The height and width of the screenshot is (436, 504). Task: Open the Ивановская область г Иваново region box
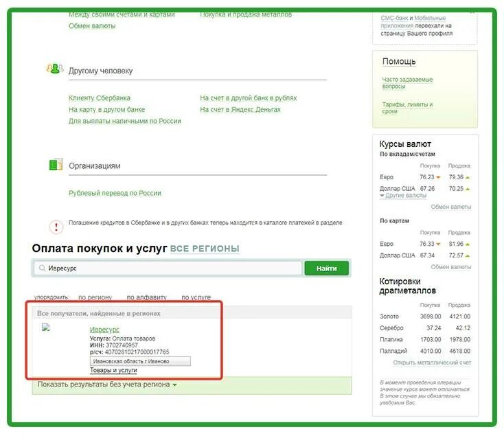click(140, 361)
